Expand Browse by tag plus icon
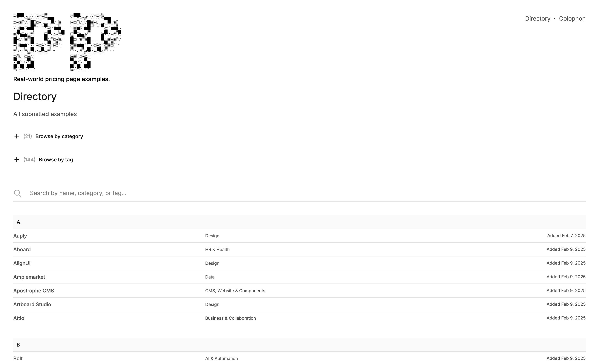 click(16, 160)
